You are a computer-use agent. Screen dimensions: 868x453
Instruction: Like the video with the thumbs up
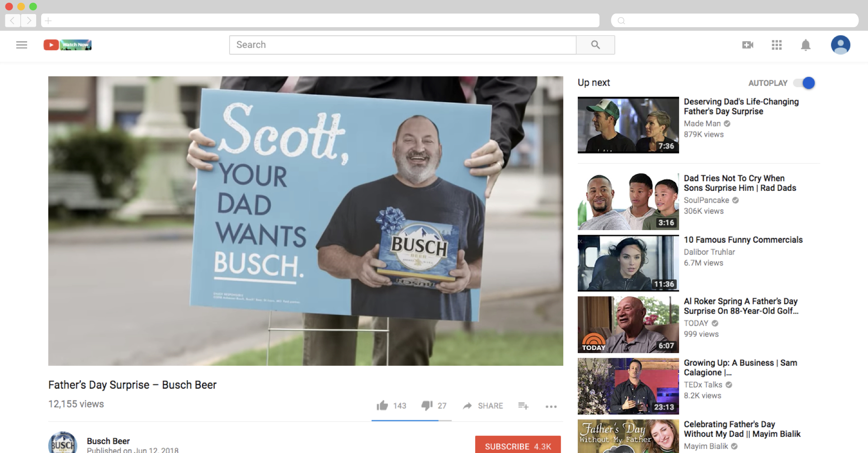383,406
